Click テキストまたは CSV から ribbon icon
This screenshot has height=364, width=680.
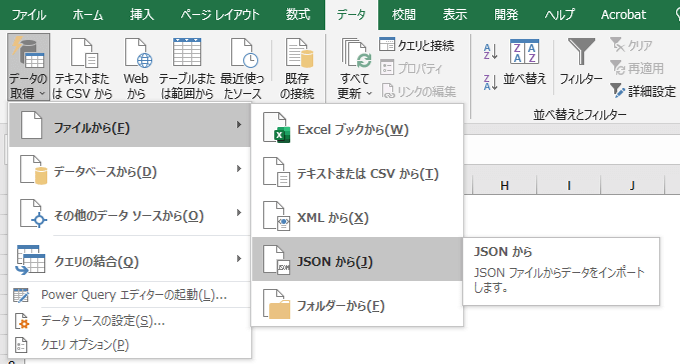pyautogui.click(x=82, y=67)
